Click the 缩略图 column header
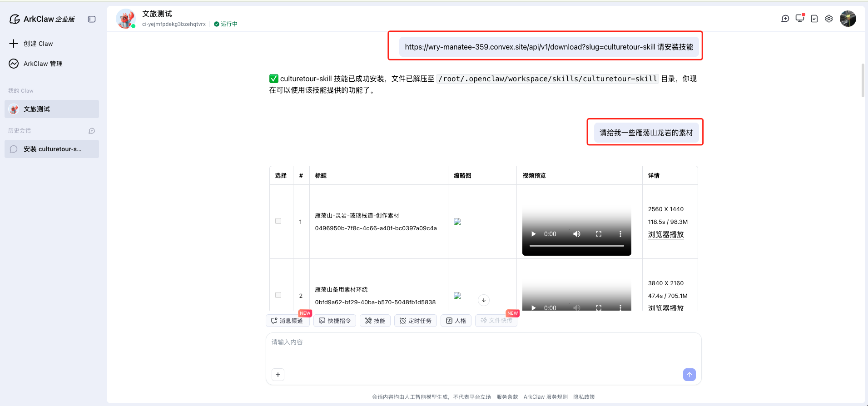Screen dimensions: 868x406 pyautogui.click(x=463, y=176)
